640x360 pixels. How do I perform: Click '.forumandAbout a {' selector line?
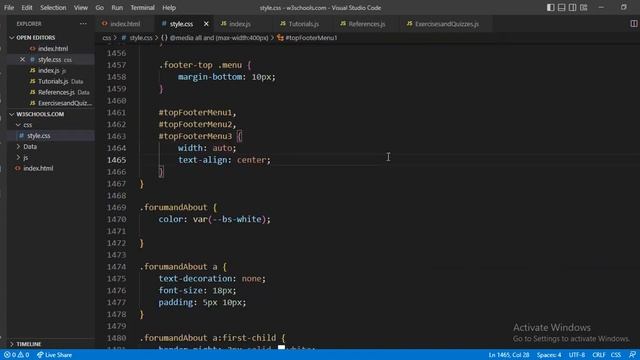(x=183, y=267)
